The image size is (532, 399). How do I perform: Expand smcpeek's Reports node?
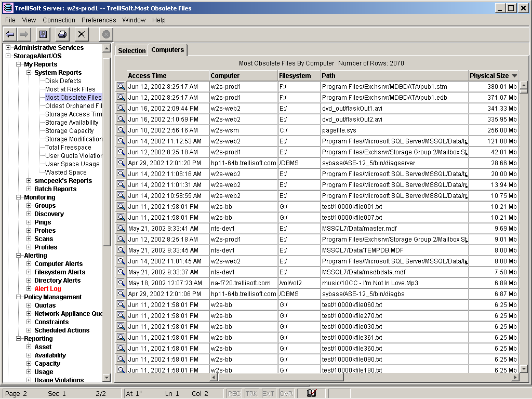29,180
